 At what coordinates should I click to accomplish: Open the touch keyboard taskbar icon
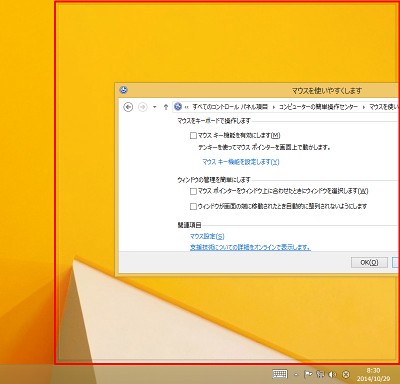[280, 374]
